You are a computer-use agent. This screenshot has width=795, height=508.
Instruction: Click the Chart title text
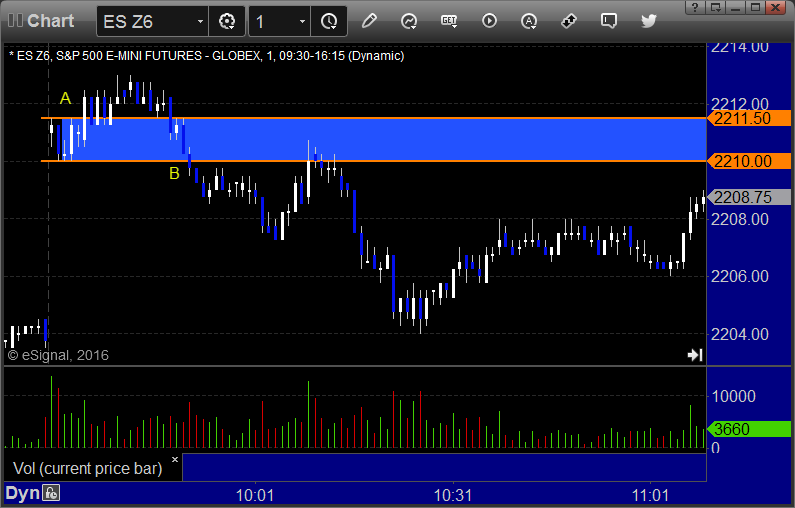pos(51,21)
